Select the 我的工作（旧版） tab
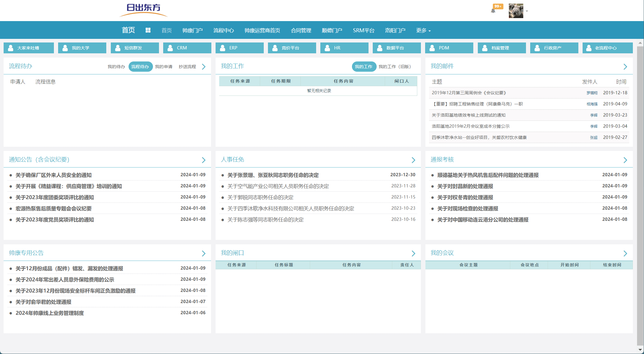The height and width of the screenshot is (354, 644). tap(394, 67)
